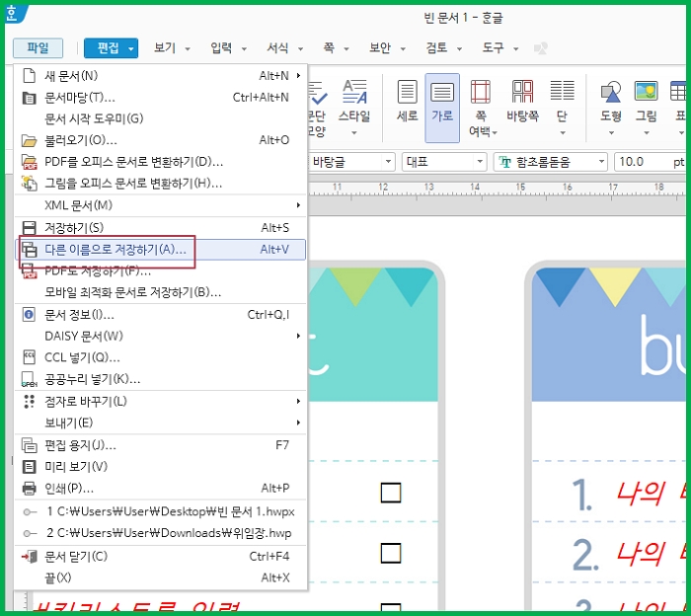This screenshot has height=616, width=691.
Task: Tick first checklist box in teal card
Action: [x=391, y=493]
